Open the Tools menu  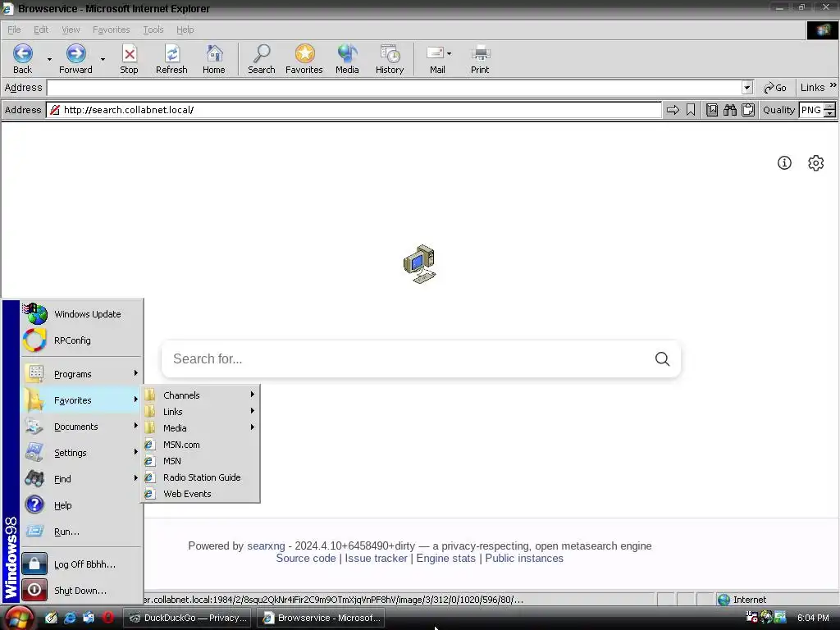click(x=153, y=30)
